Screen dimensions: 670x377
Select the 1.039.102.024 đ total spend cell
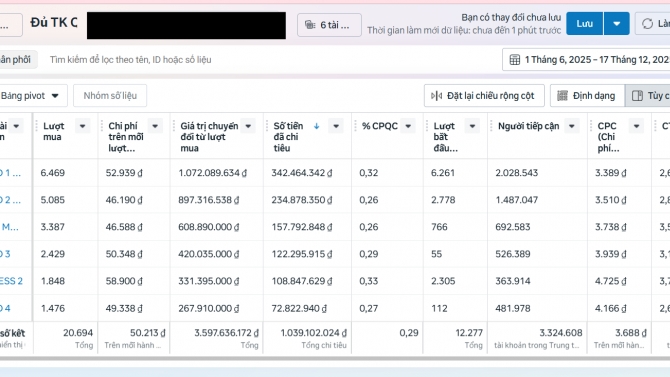click(308, 338)
